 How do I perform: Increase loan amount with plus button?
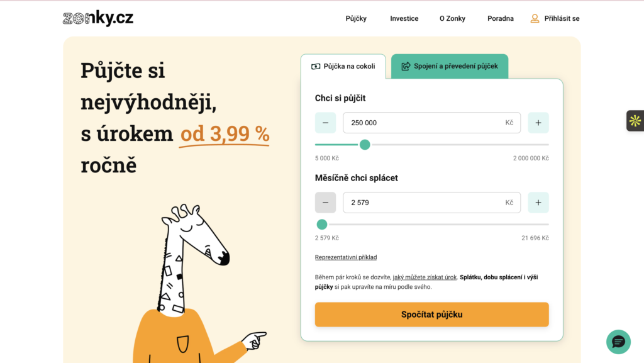[x=538, y=123]
